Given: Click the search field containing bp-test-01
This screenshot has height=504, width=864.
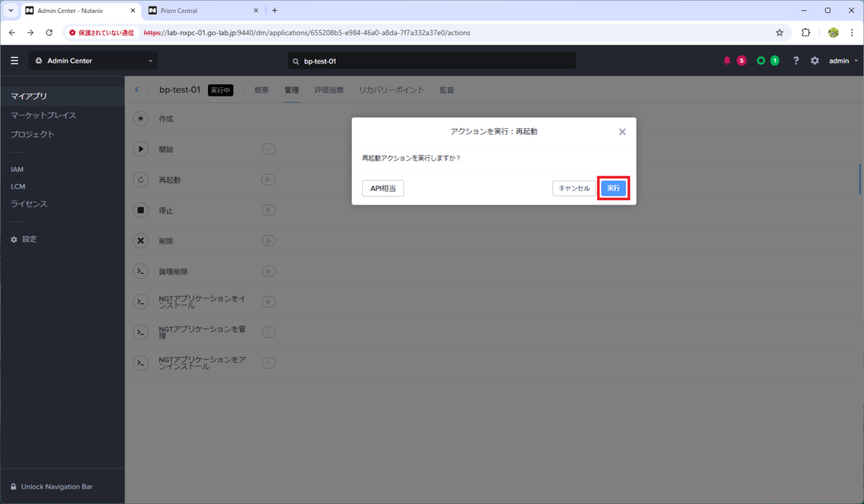Looking at the screenshot, I should [432, 61].
